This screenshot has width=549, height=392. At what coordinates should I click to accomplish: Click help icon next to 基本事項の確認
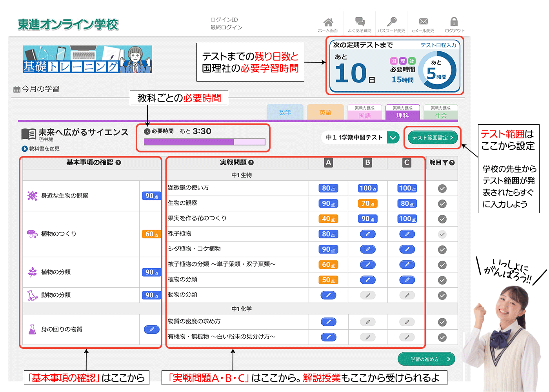(x=118, y=163)
